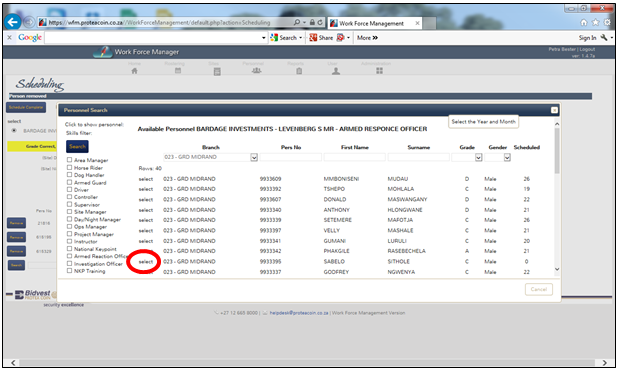Click the Google toolbar Share icon
The image size is (618, 371).
tap(313, 37)
